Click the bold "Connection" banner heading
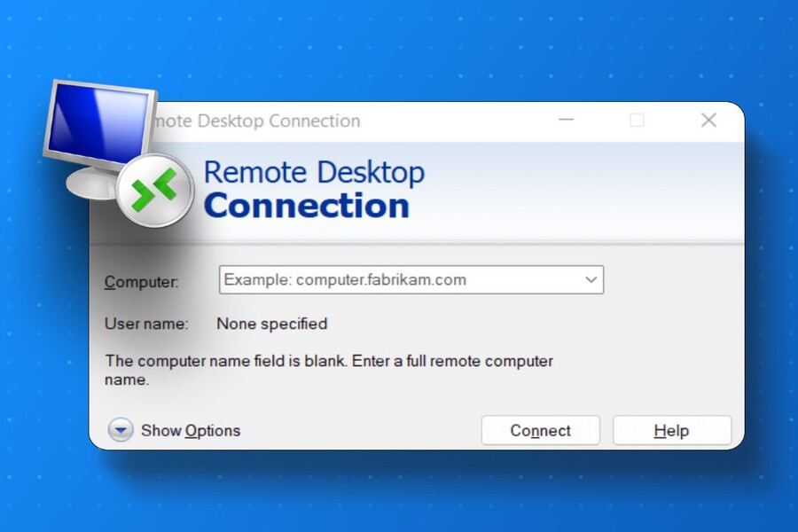This screenshot has height=532, width=798. coord(307,205)
